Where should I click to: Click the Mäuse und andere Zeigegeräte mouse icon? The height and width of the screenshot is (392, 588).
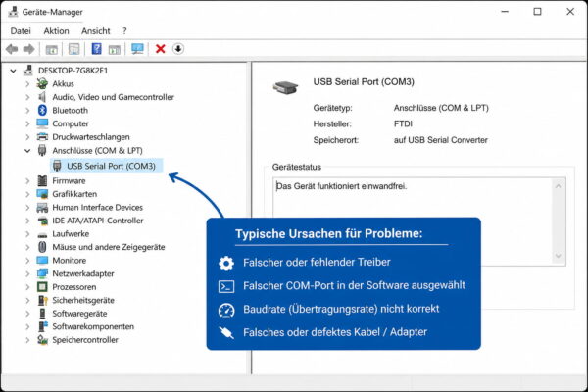[42, 247]
